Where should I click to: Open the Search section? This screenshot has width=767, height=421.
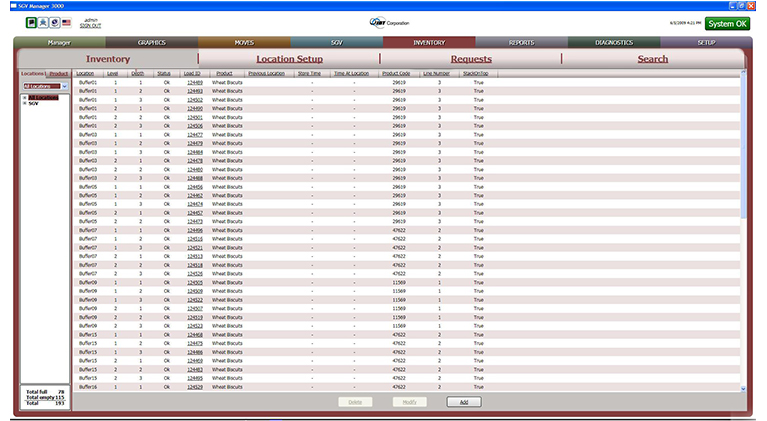click(x=652, y=59)
